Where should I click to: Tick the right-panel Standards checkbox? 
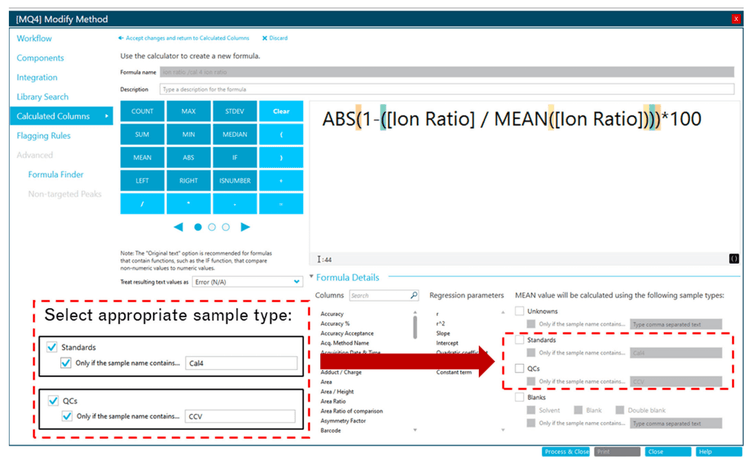[x=519, y=340]
